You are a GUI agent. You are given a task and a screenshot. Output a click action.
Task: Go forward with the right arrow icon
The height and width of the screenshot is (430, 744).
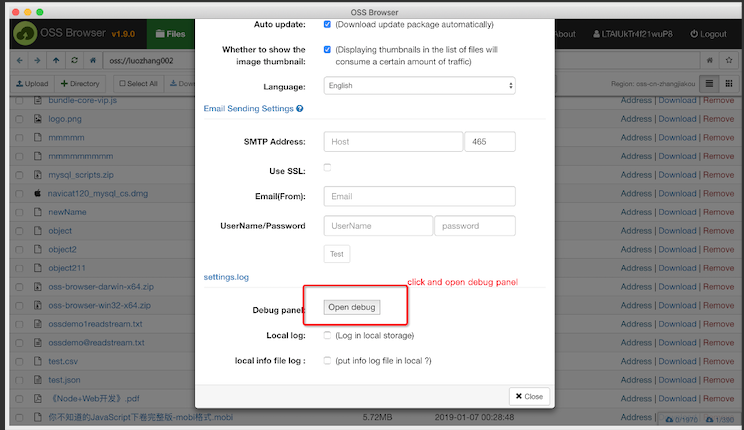(37, 60)
